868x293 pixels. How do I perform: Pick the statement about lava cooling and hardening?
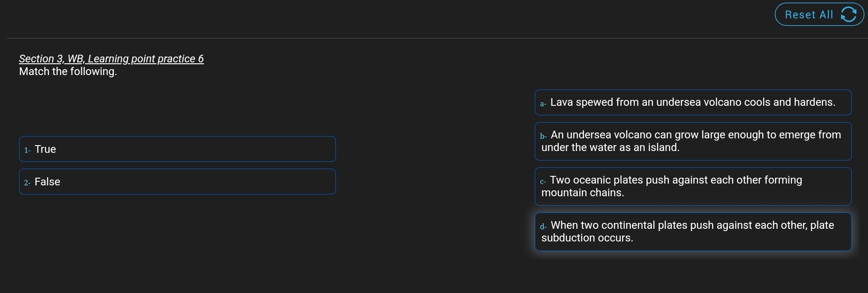pos(693,102)
